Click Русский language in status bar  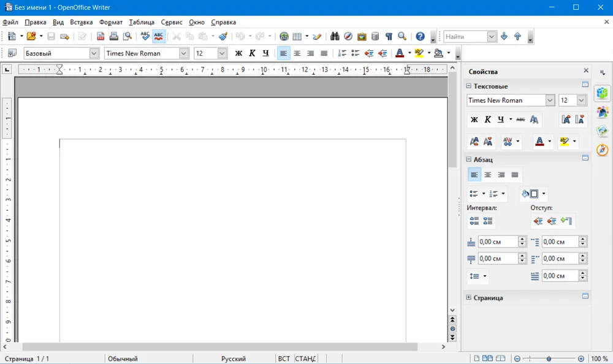234,358
